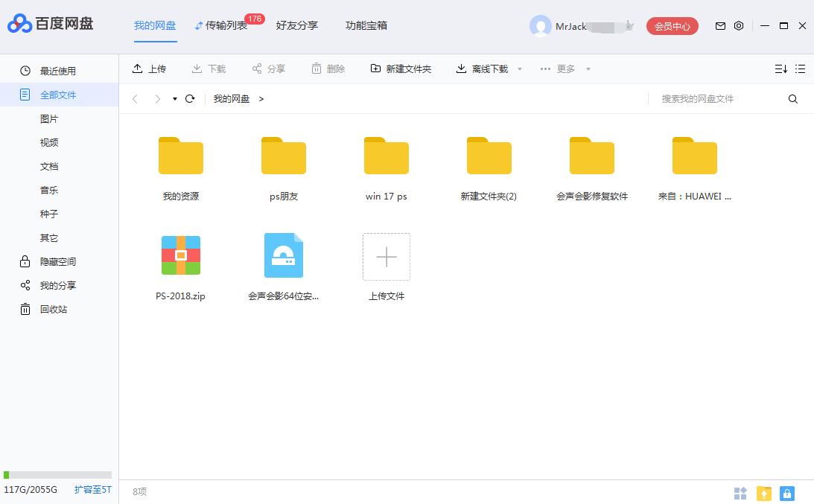The image size is (814, 504).
Task: Click the mini programs grid icon
Action: click(x=740, y=493)
